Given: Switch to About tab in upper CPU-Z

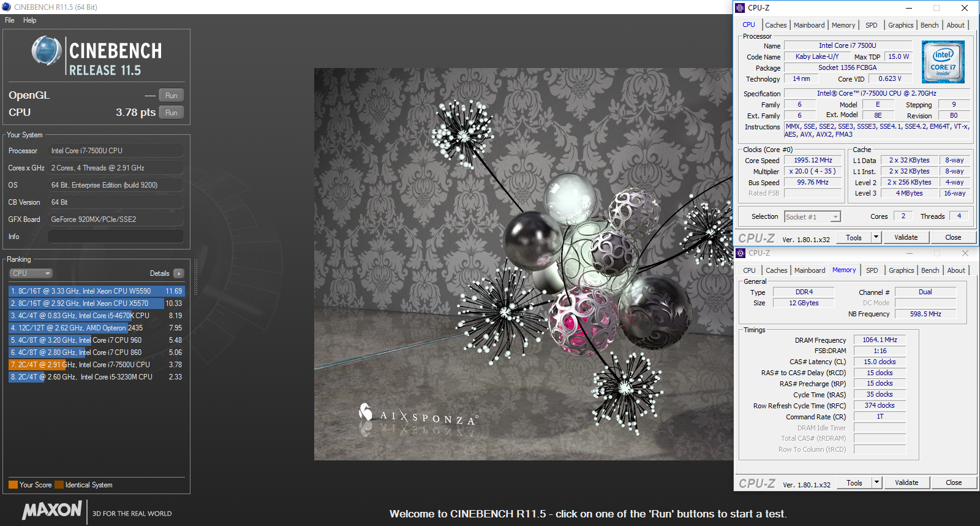Looking at the screenshot, I should [x=956, y=25].
